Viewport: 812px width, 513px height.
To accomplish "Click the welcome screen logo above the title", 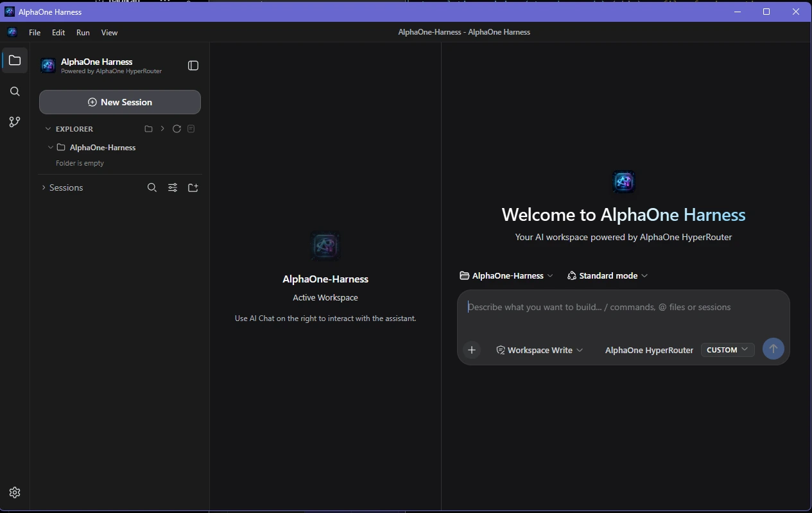I will [x=623, y=182].
